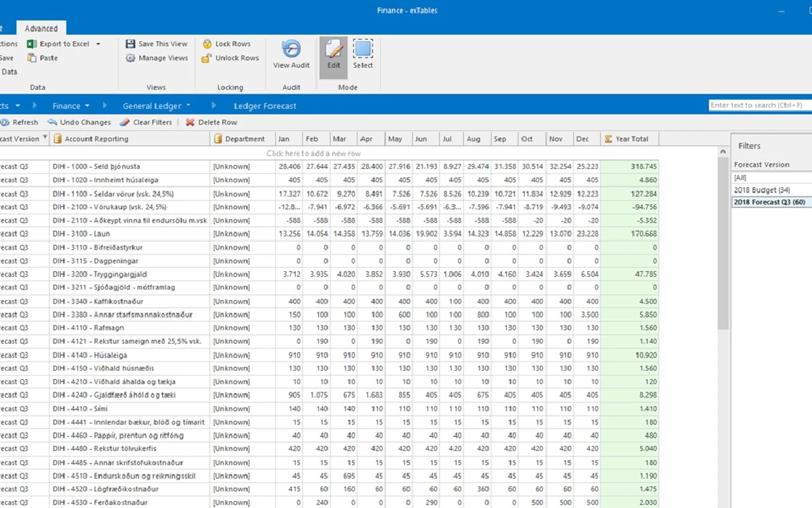
Task: Open the Ledger Forecast breadcrumb
Action: pos(265,106)
